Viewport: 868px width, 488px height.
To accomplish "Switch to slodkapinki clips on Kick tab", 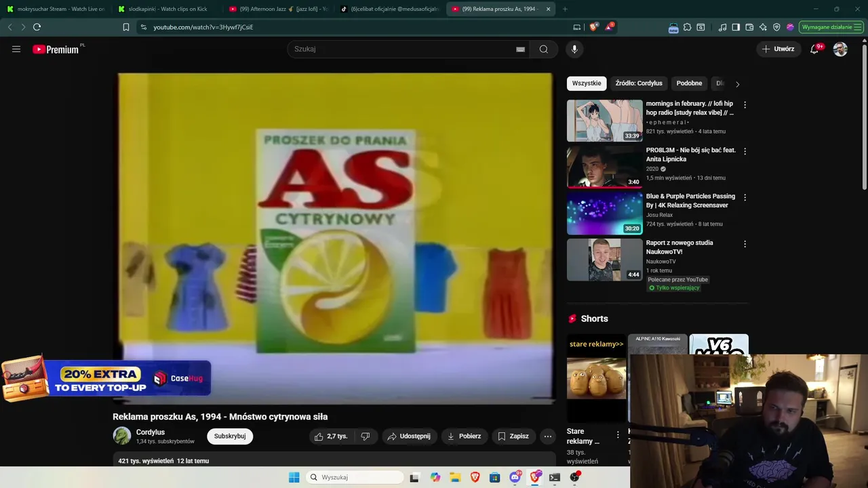I will click(x=167, y=9).
